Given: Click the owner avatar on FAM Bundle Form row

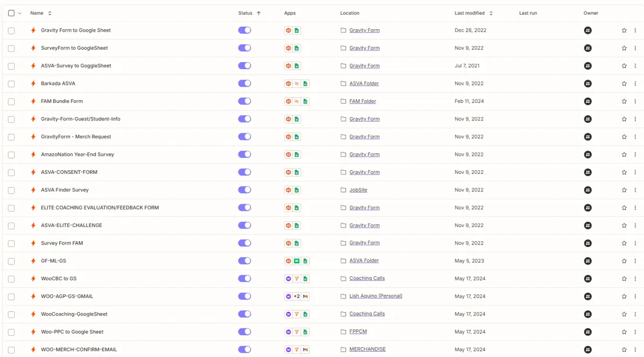Looking at the screenshot, I should tap(588, 101).
